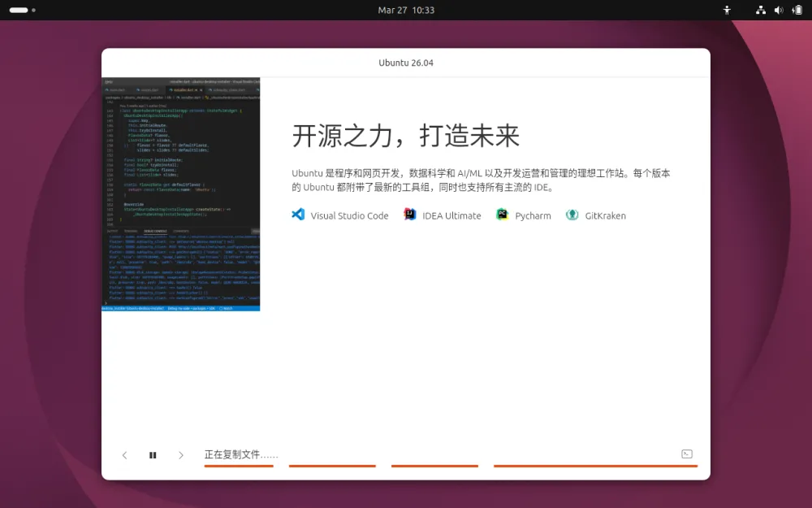Viewport: 812px width, 508px height.
Task: Click the volume speaker icon
Action: 779,10
